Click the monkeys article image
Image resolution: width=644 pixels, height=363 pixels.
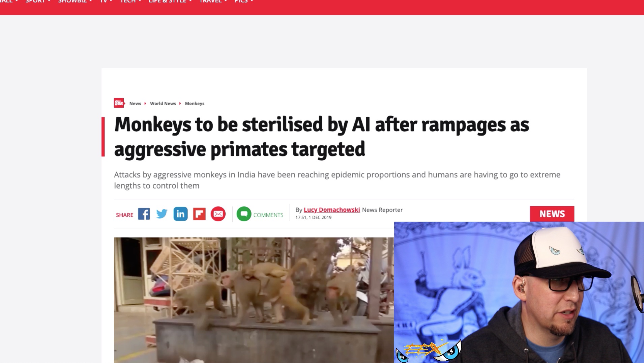(x=254, y=300)
